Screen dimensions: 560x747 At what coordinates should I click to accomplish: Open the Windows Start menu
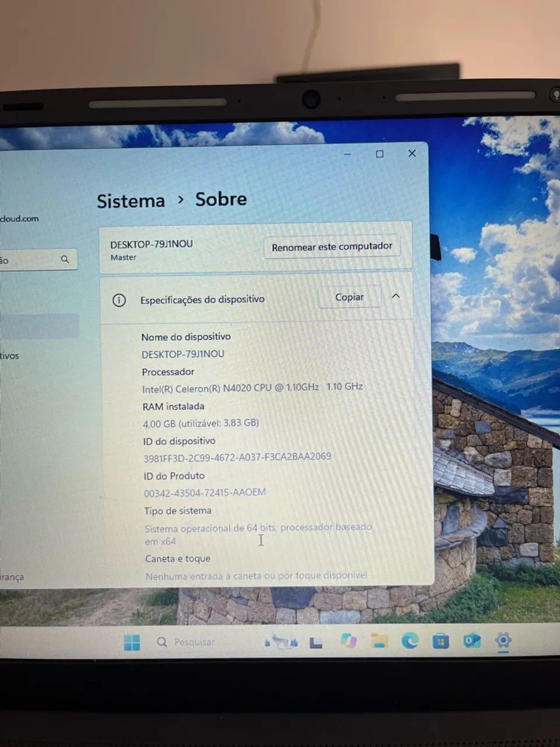coord(132,643)
